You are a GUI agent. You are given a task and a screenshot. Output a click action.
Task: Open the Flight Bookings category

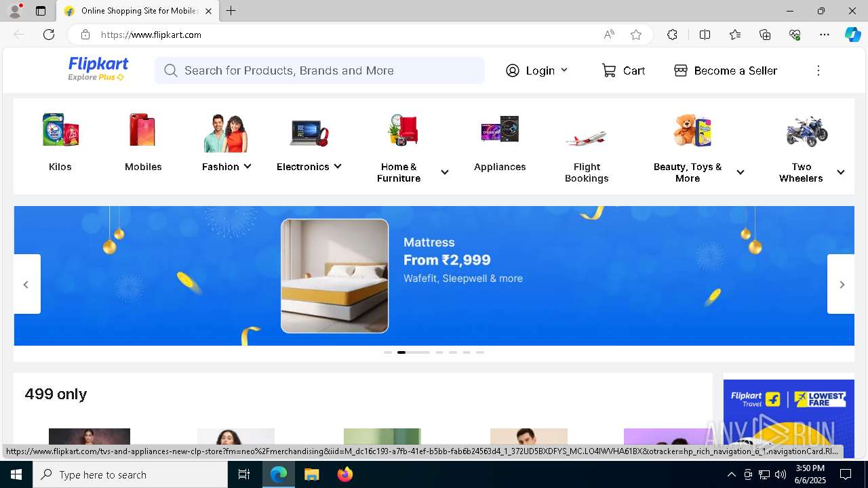[x=587, y=149]
